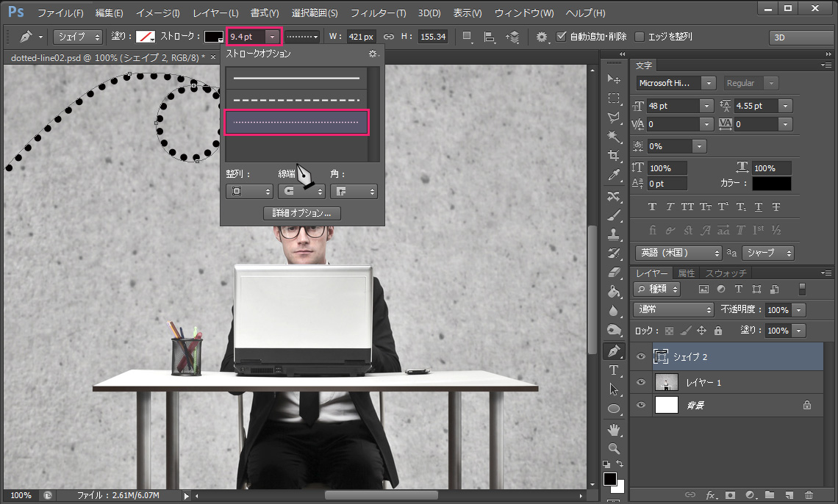The width and height of the screenshot is (838, 504).
Task: Open the black text カラー swatch
Action: [x=771, y=184]
